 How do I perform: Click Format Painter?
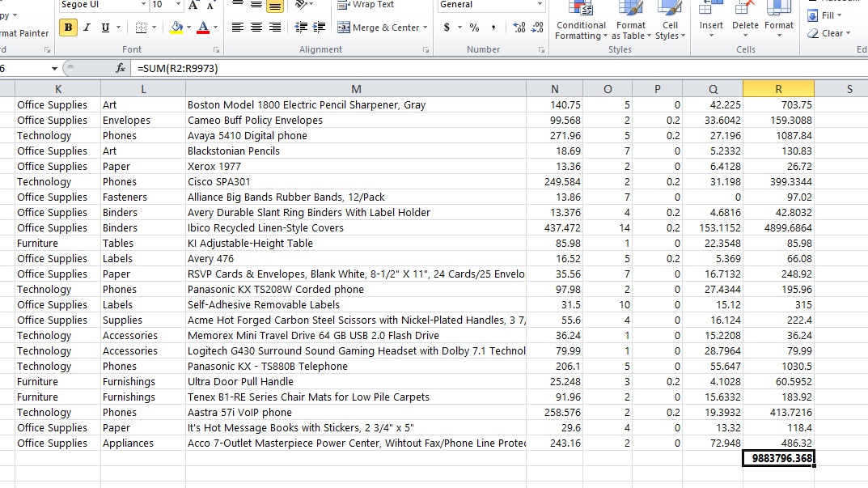24,33
